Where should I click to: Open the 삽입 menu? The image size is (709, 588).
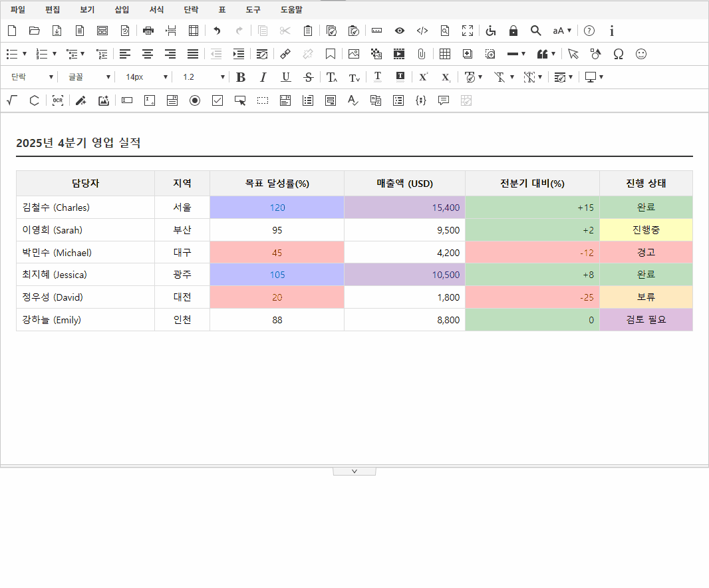click(x=122, y=10)
